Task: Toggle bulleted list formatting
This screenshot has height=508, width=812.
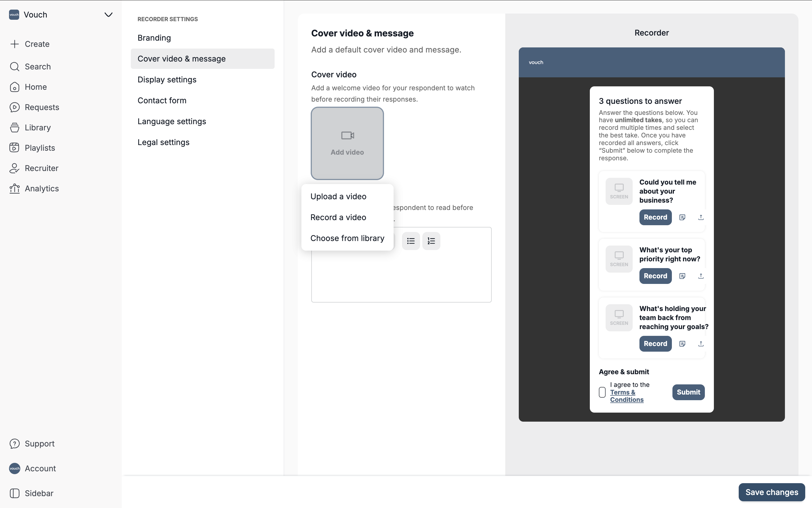Action: [411, 241]
